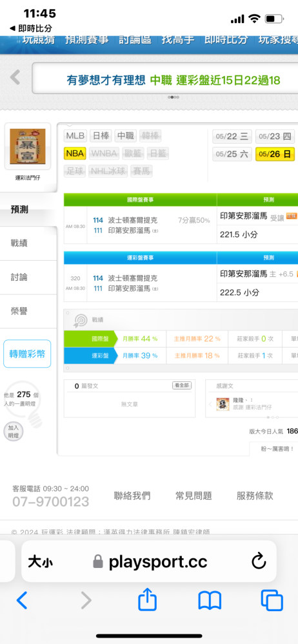
Task: Tap the 看全部 articles button
Action: [182, 386]
